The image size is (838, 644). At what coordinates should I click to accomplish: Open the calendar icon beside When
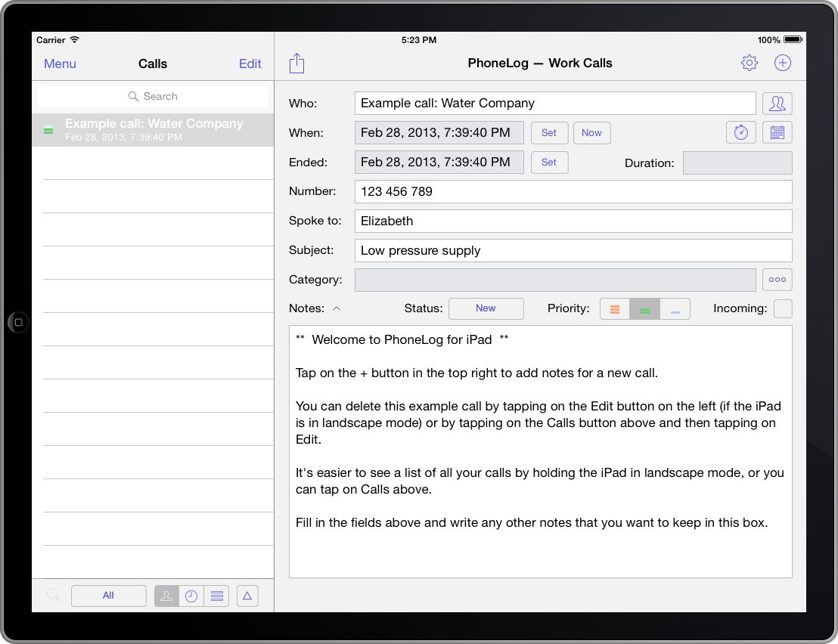(777, 132)
